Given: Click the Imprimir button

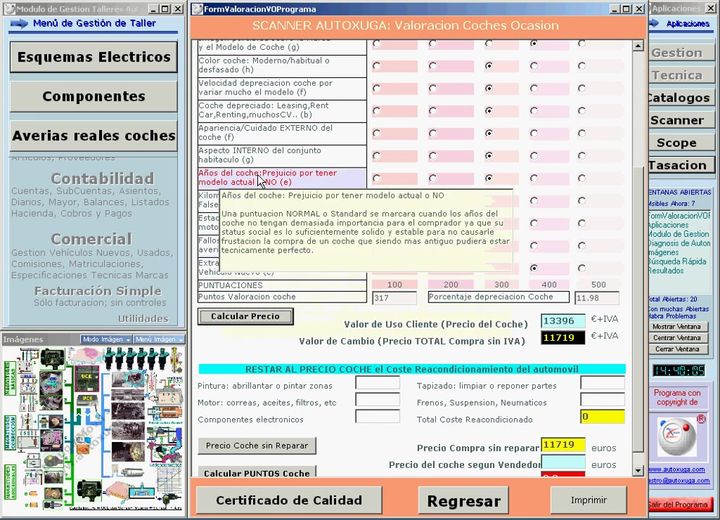Looking at the screenshot, I should [x=589, y=500].
